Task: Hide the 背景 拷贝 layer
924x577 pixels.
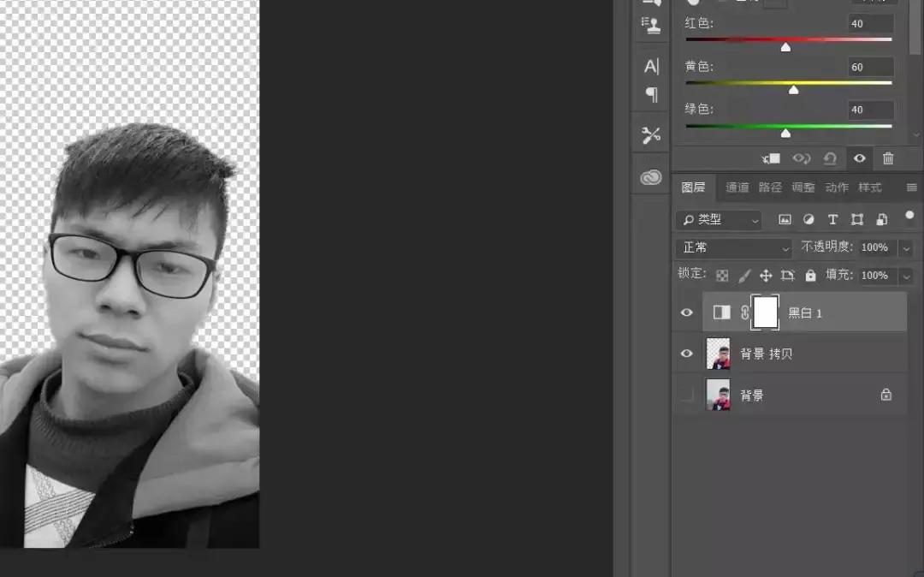Action: pyautogui.click(x=686, y=354)
